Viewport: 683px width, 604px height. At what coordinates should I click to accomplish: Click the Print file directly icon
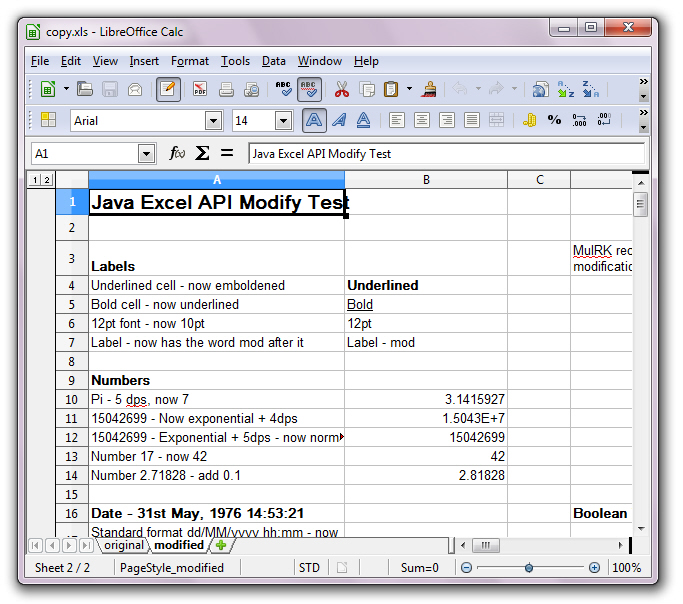[x=226, y=89]
